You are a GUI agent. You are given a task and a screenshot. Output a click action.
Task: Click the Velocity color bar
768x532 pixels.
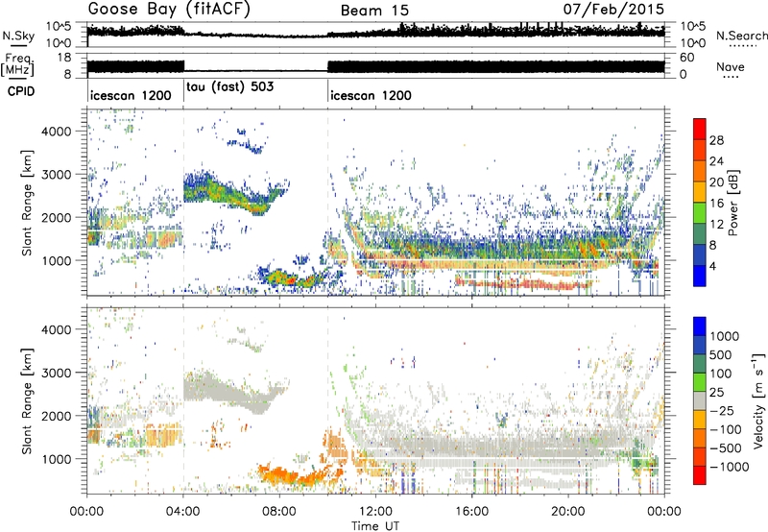click(700, 400)
